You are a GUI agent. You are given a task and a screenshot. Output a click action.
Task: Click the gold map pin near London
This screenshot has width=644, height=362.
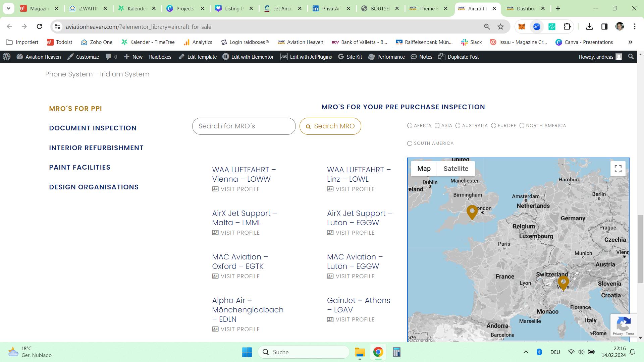pyautogui.click(x=472, y=212)
